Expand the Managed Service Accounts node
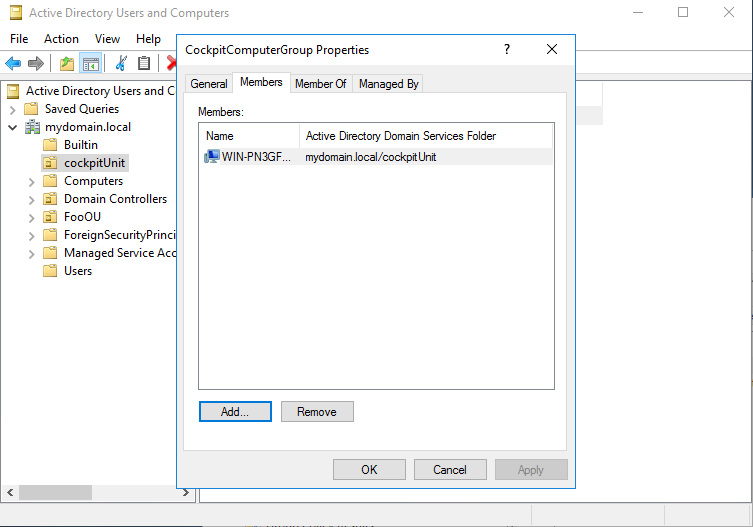Viewport: 753px width, 527px height. point(31,254)
